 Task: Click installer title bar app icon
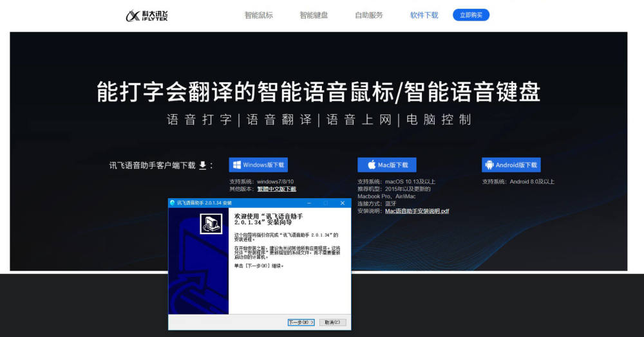point(173,203)
